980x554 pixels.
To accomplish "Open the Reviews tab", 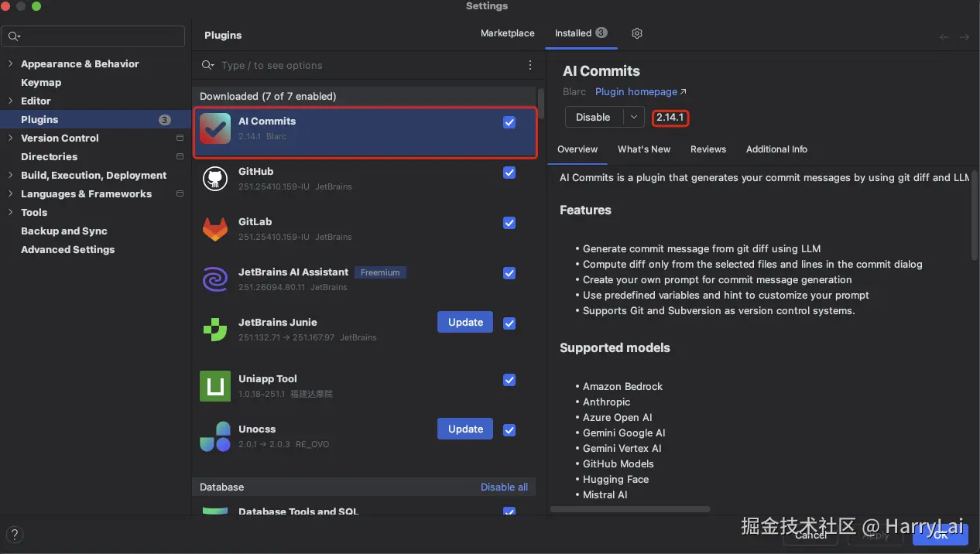I will pos(708,149).
